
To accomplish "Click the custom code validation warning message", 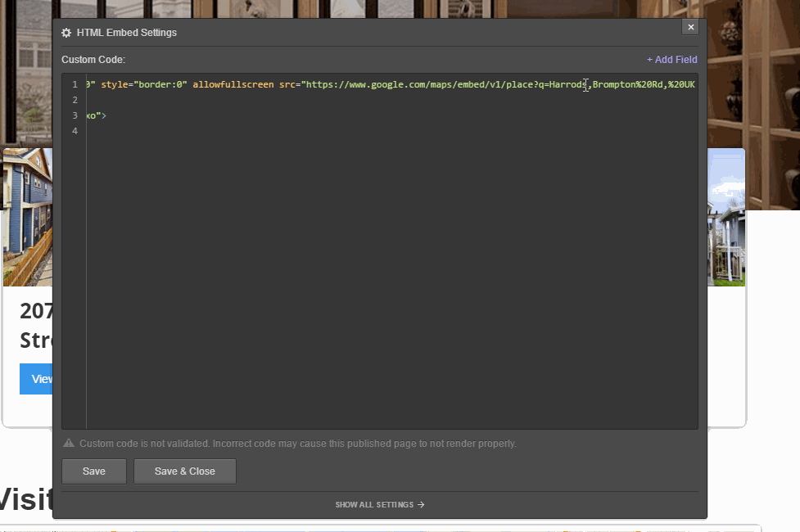I will [x=298, y=444].
